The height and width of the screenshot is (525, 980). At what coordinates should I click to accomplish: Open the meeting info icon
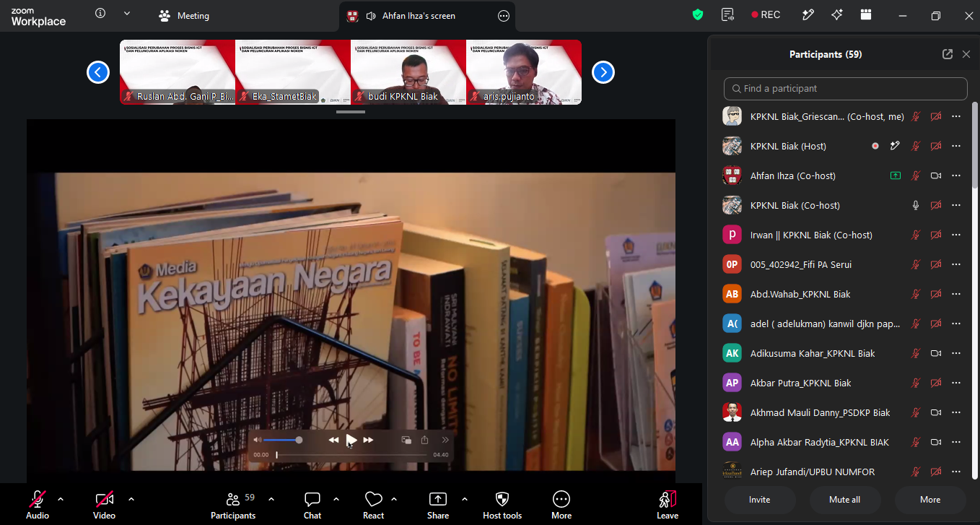pyautogui.click(x=100, y=14)
